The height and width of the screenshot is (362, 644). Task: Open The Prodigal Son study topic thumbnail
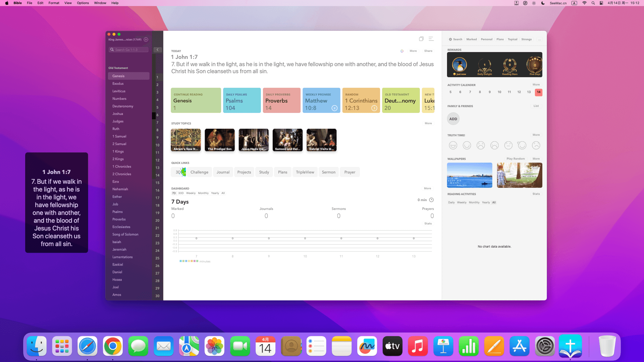[220, 140]
